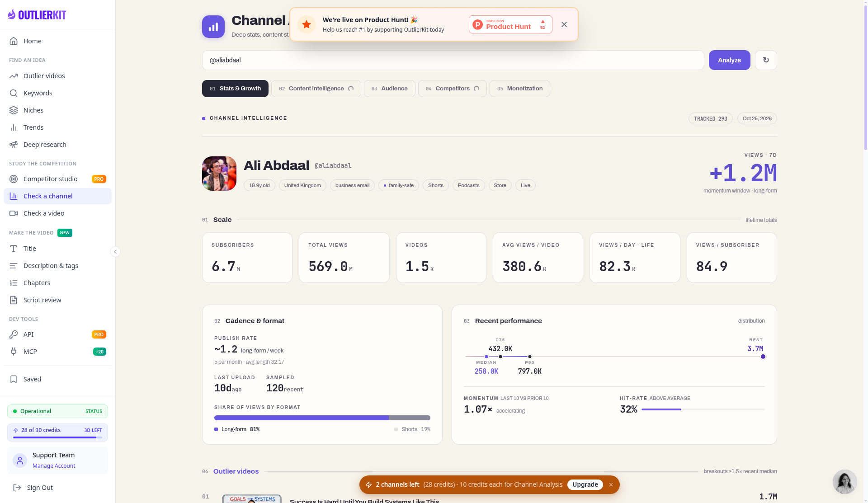868x503 pixels.
Task: Click the Podcasts channel tag
Action: pos(468,185)
